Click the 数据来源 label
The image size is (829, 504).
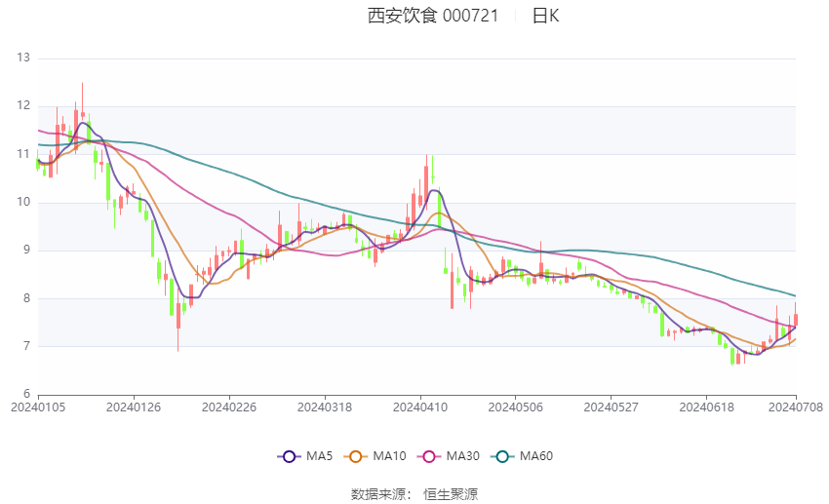tap(378, 494)
